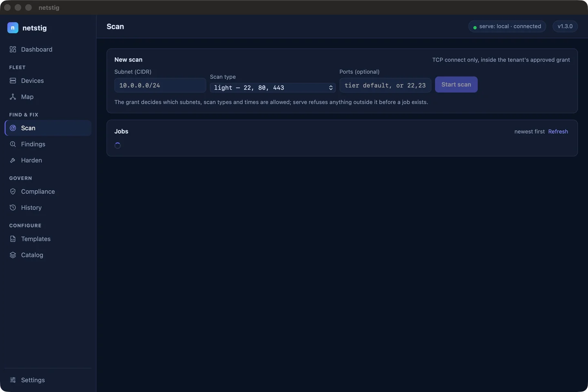Click the serve: local connected badge

point(507,26)
